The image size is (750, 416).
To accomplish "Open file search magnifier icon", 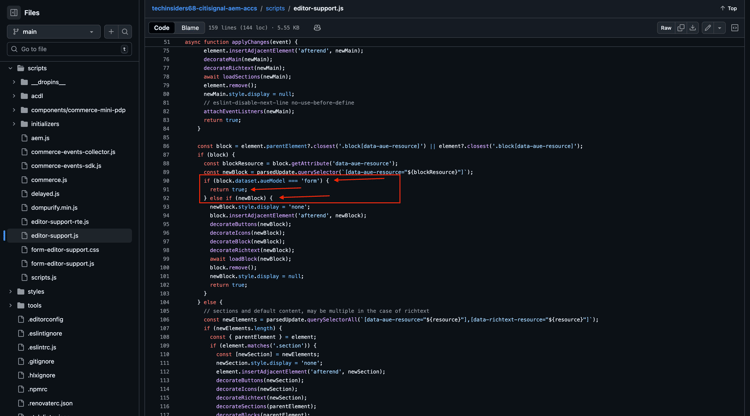I will tap(125, 32).
